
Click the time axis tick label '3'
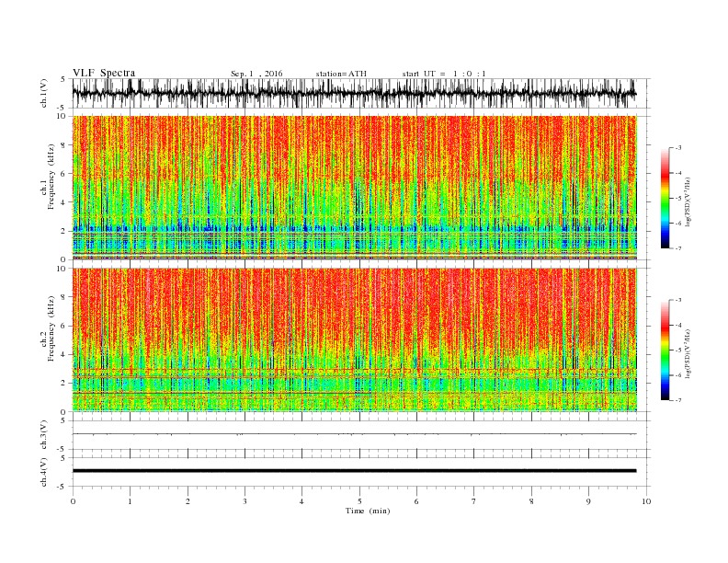[x=245, y=501]
